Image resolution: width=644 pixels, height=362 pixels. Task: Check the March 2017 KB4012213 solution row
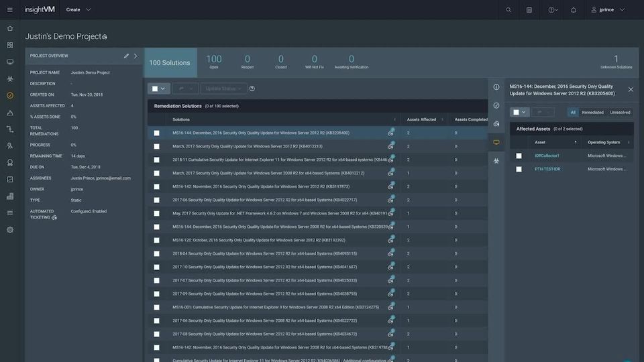(156, 147)
